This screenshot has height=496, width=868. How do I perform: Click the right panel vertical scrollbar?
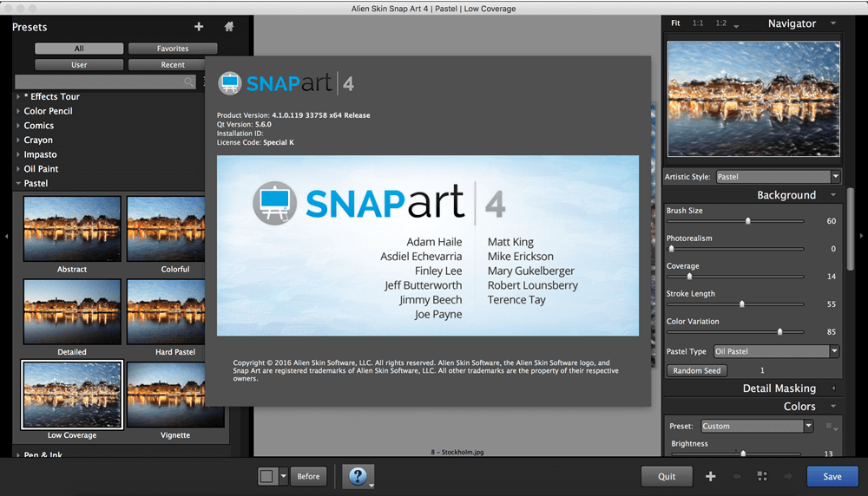(851, 228)
